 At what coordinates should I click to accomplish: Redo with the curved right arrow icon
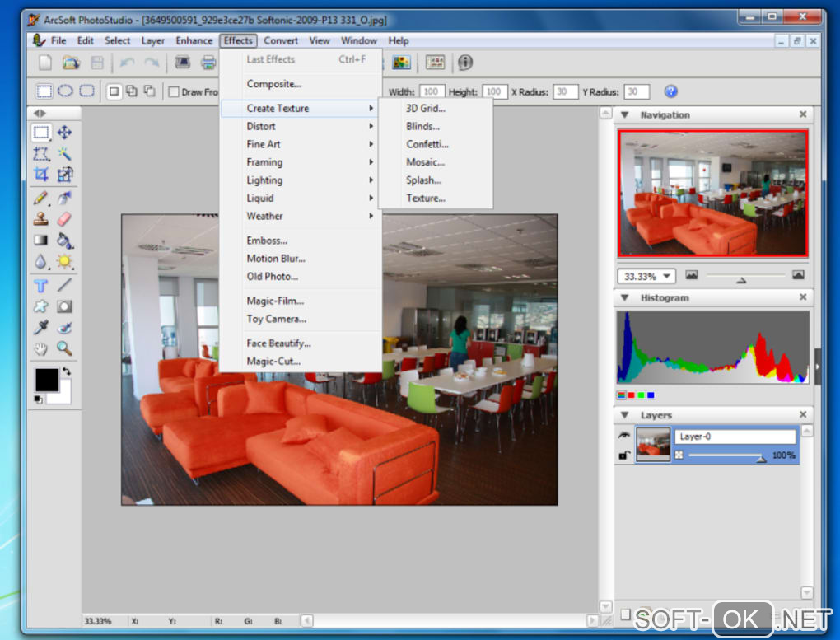(x=152, y=63)
